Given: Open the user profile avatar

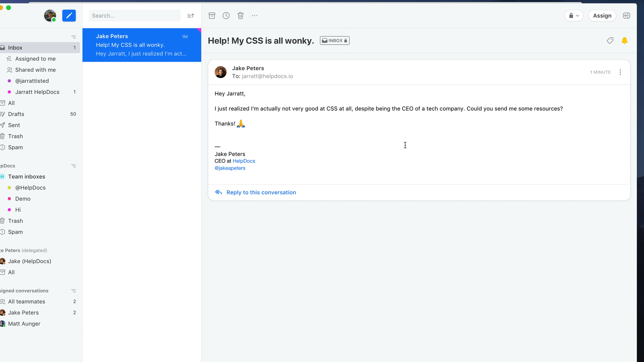Looking at the screenshot, I should pyautogui.click(x=50, y=16).
